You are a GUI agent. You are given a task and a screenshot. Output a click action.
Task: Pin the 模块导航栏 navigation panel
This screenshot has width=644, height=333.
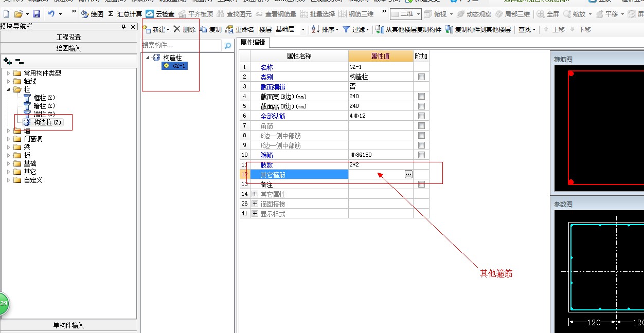pos(123,26)
